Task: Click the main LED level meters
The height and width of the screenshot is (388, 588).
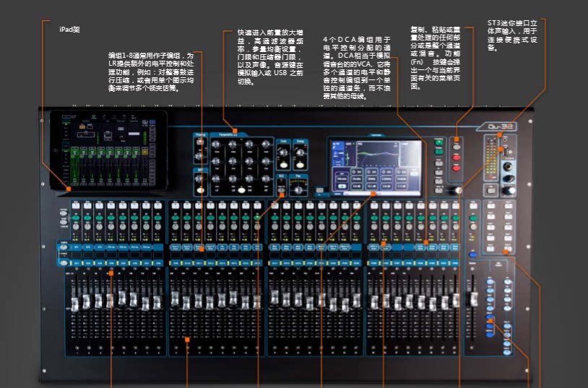Action: pyautogui.click(x=491, y=158)
